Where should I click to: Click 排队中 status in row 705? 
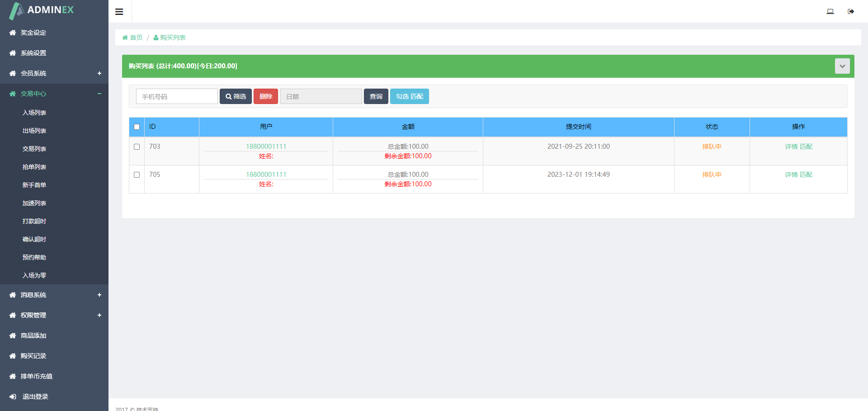pyautogui.click(x=712, y=175)
